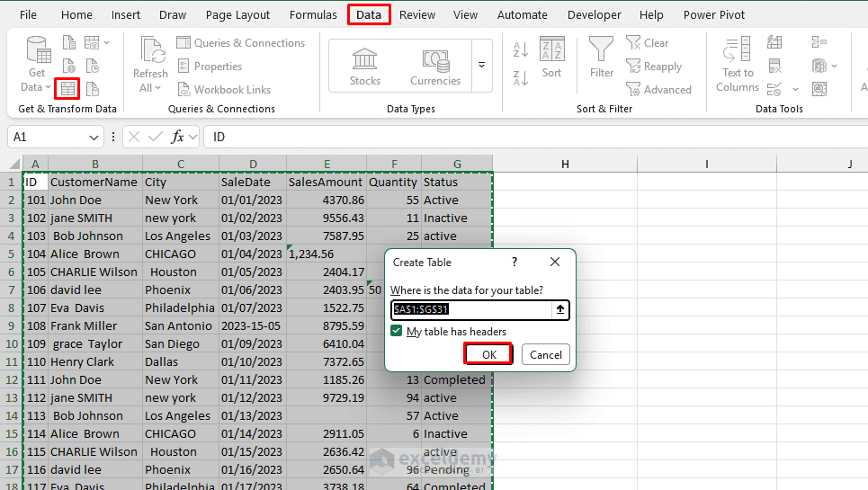This screenshot has height=490, width=868.
Task: Click Text to Columns icon
Action: tap(738, 51)
